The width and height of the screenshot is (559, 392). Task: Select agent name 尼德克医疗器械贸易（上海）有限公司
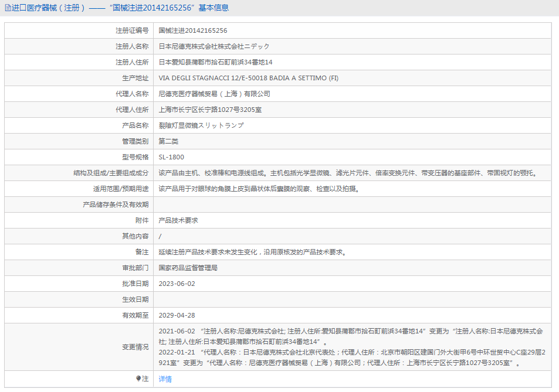[x=214, y=94]
